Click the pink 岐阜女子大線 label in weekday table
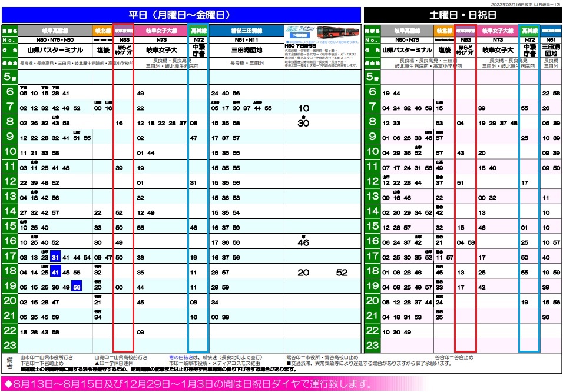This screenshot has width=563, height=392. point(161,29)
